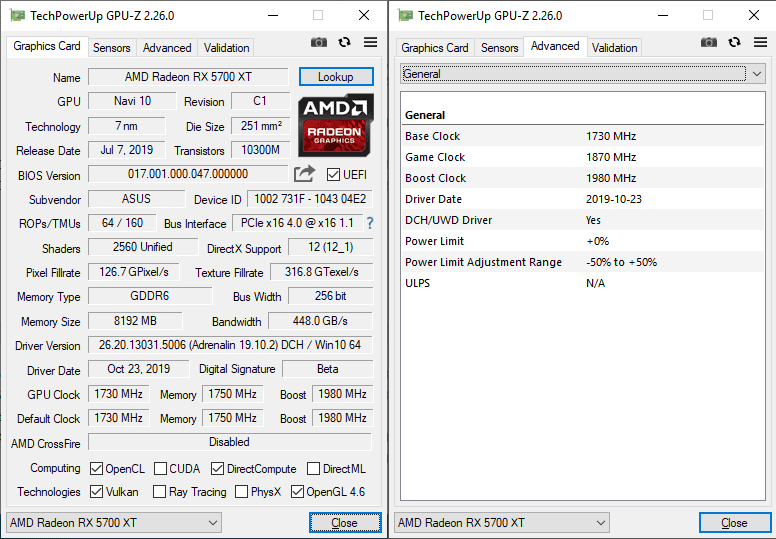Viewport: 776px width, 539px height.
Task: Click the Memory Type GDDR6 field
Action: [150, 296]
